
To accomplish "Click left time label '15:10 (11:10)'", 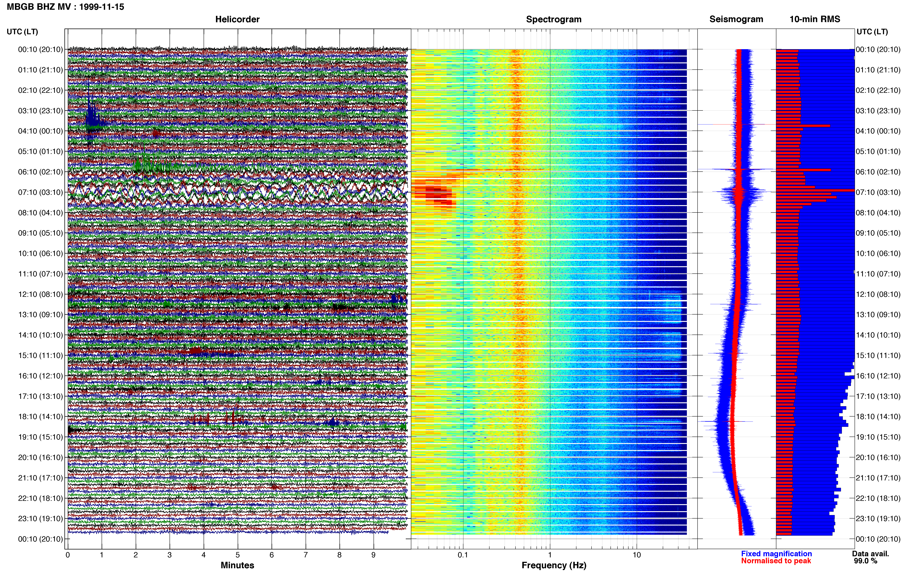I will point(41,355).
